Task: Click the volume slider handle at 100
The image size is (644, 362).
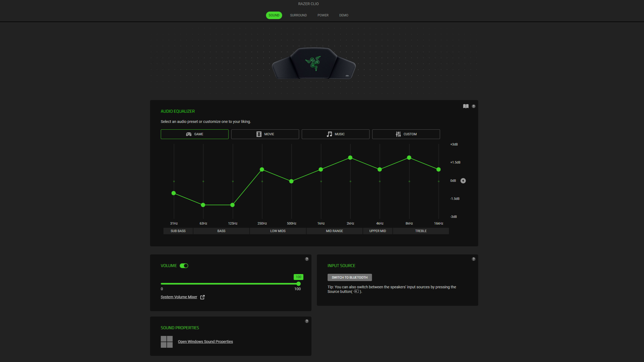Action: [x=298, y=284]
